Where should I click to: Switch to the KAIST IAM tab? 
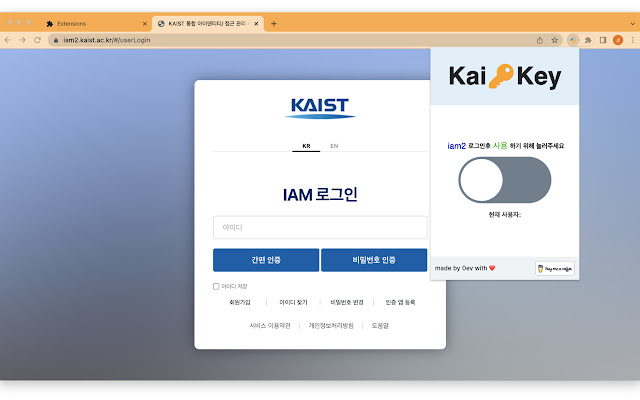point(208,24)
